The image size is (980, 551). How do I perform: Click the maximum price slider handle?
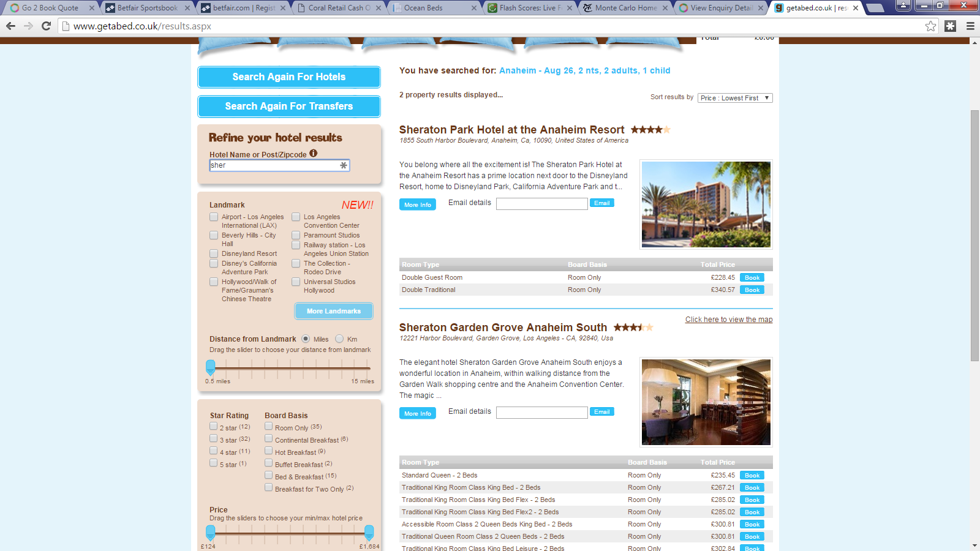pyautogui.click(x=369, y=533)
